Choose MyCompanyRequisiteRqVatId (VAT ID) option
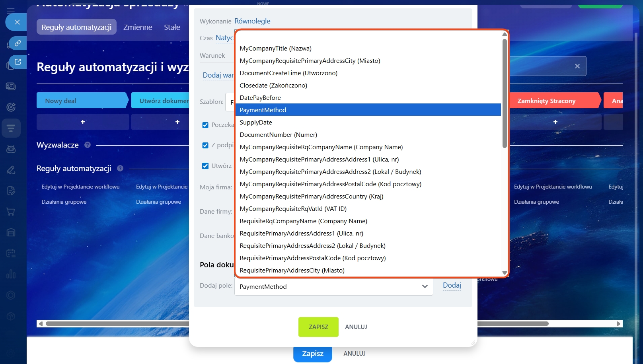The width and height of the screenshot is (643, 364). (x=368, y=209)
